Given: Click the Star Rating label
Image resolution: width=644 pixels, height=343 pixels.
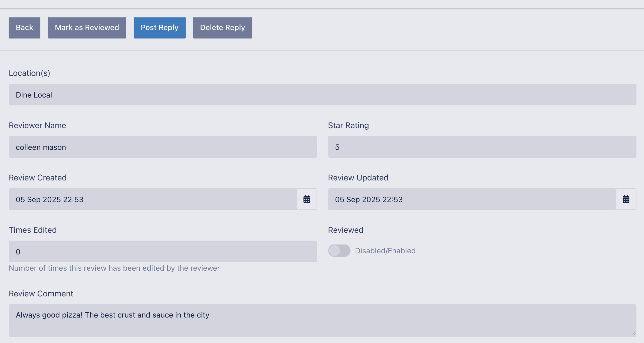Looking at the screenshot, I should pyautogui.click(x=348, y=125).
